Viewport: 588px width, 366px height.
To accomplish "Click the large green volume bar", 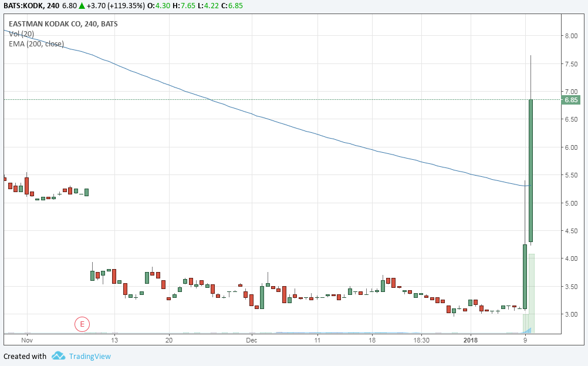I will (x=532, y=294).
